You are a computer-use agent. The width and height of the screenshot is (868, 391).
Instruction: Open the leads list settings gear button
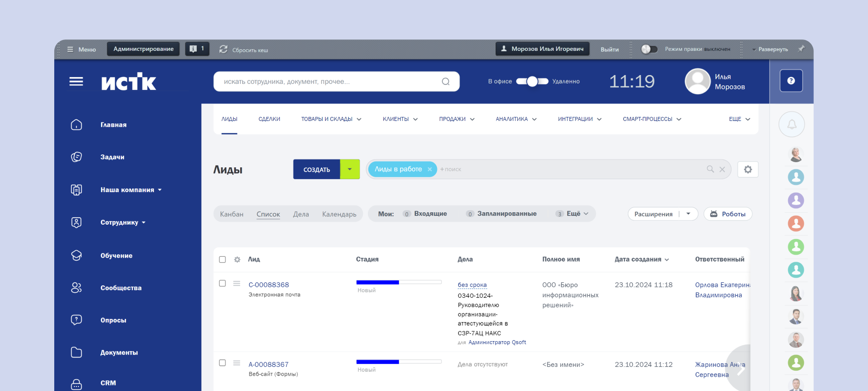tap(748, 169)
